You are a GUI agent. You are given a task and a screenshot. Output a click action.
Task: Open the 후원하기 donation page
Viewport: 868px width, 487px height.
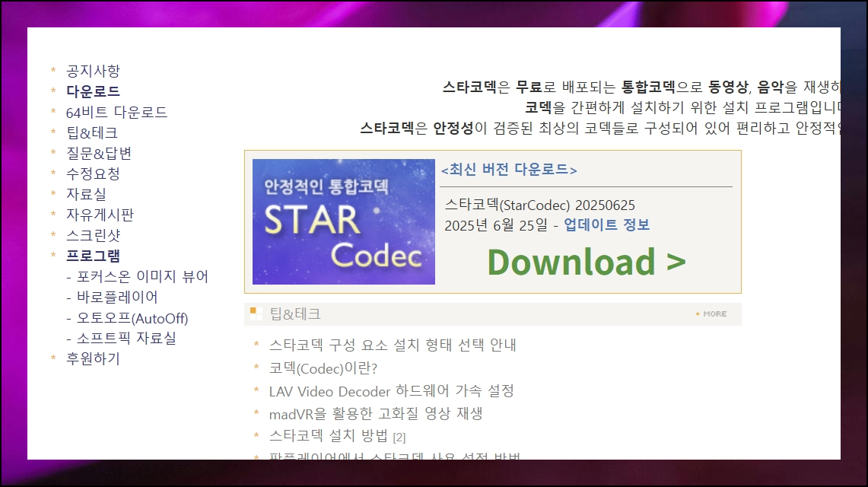(x=93, y=358)
